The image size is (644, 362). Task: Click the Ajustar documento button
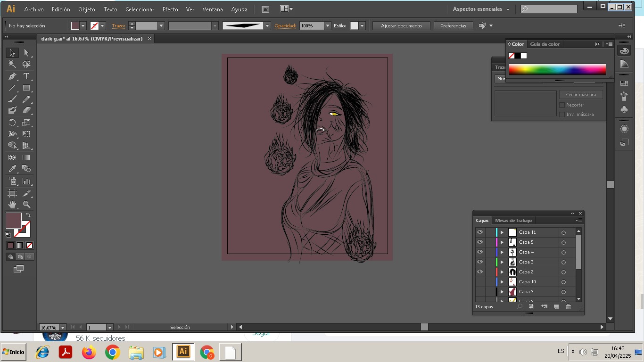pyautogui.click(x=401, y=26)
